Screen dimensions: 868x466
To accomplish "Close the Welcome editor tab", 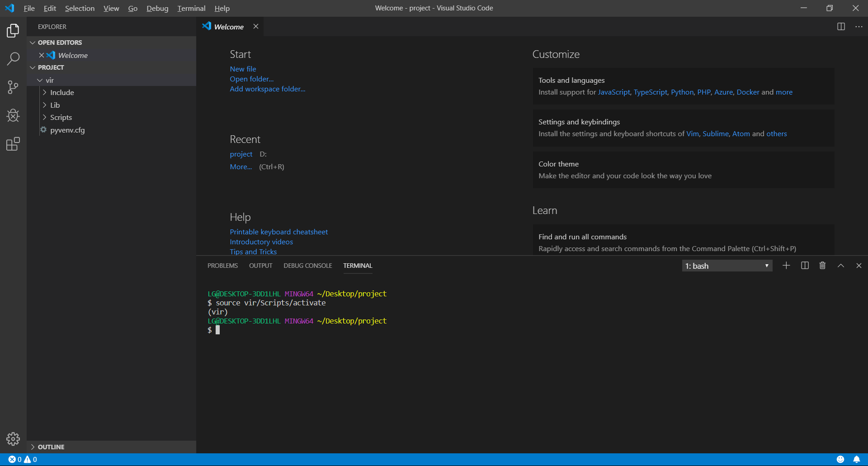I will coord(256,26).
